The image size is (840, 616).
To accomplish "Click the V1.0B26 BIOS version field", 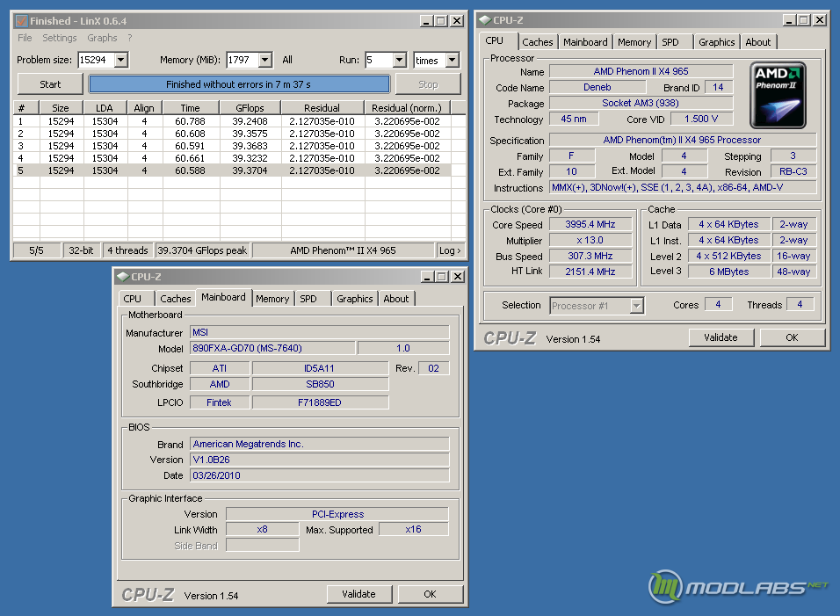I will pyautogui.click(x=320, y=460).
